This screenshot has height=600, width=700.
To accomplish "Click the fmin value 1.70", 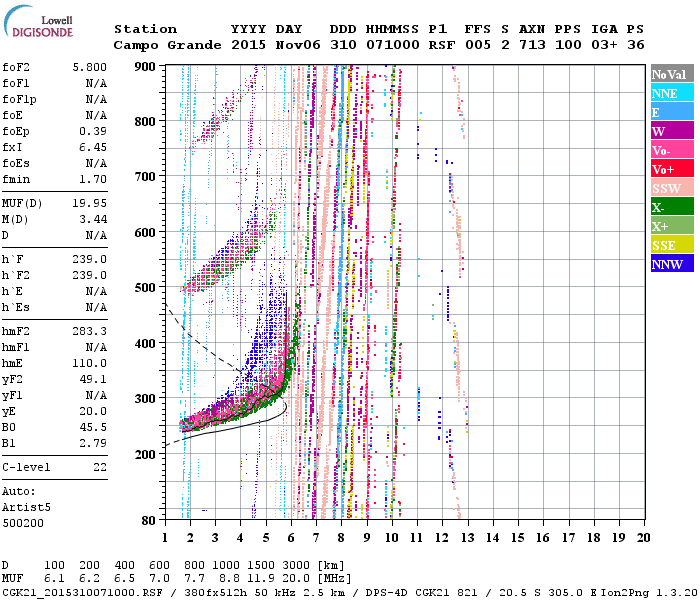I will [x=93, y=179].
